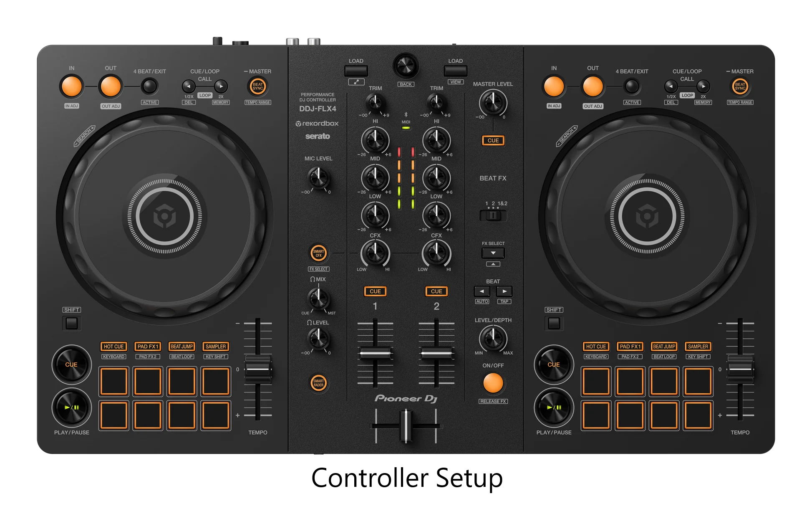This screenshot has height=524, width=812.
Task: Hold the right deck SHIFT button
Action: (554, 323)
